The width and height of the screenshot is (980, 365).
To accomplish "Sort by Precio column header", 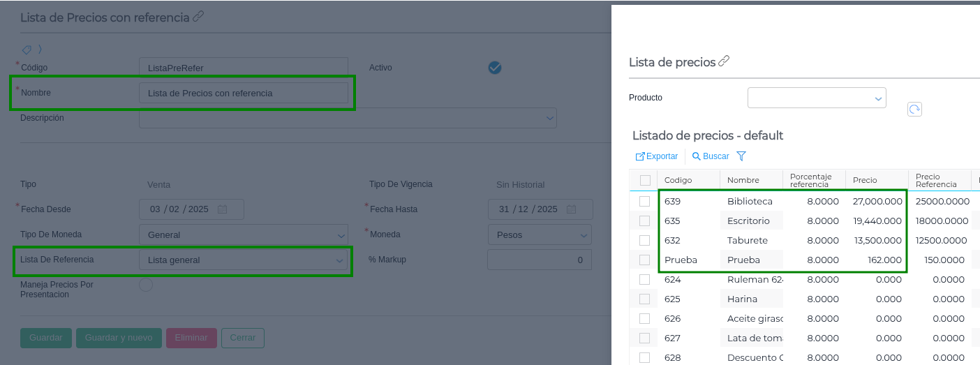I will 864,180.
